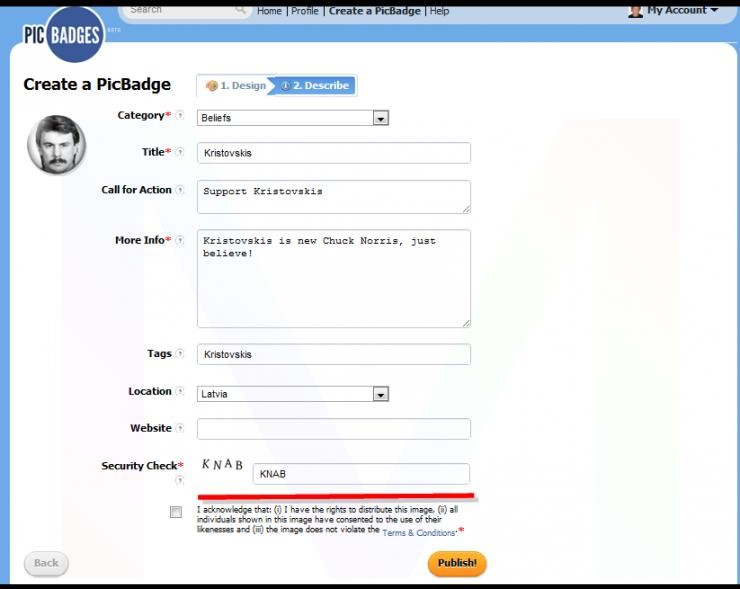Open the Terms & Conditions link
Image resolution: width=740 pixels, height=589 pixels.
tap(419, 533)
